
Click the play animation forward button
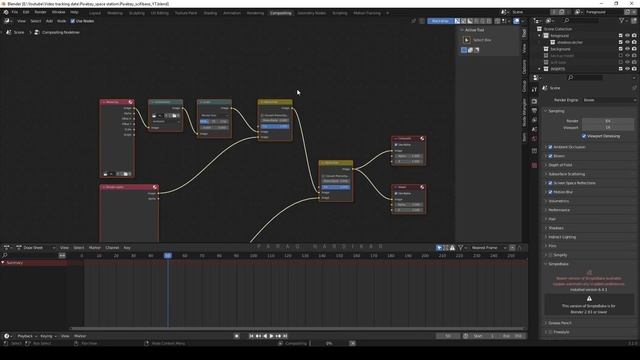(x=271, y=336)
